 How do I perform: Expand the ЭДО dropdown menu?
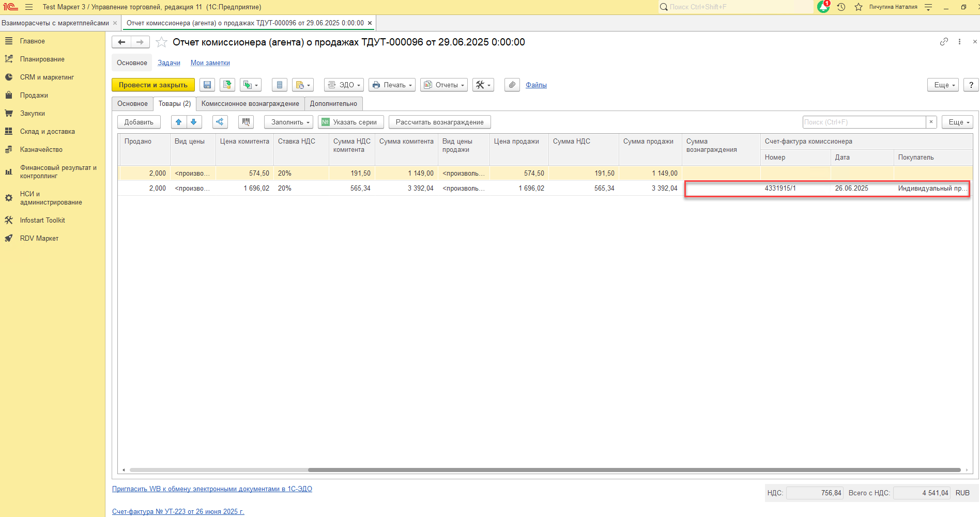point(344,85)
